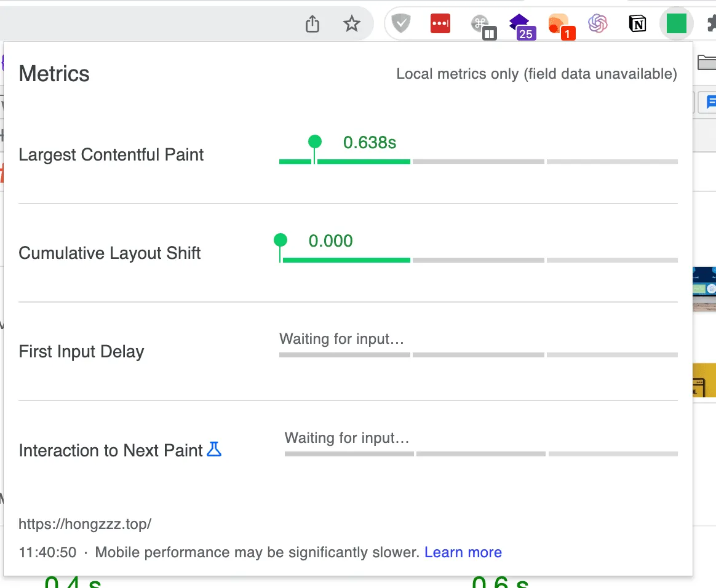The height and width of the screenshot is (588, 716).
Task: Click the Metrics heading
Action: pyautogui.click(x=54, y=74)
